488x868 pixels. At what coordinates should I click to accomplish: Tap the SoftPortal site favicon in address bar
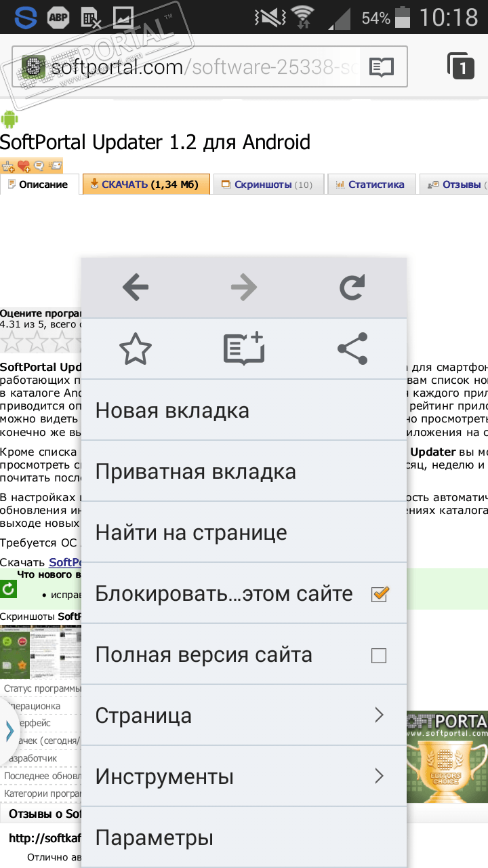(x=34, y=67)
